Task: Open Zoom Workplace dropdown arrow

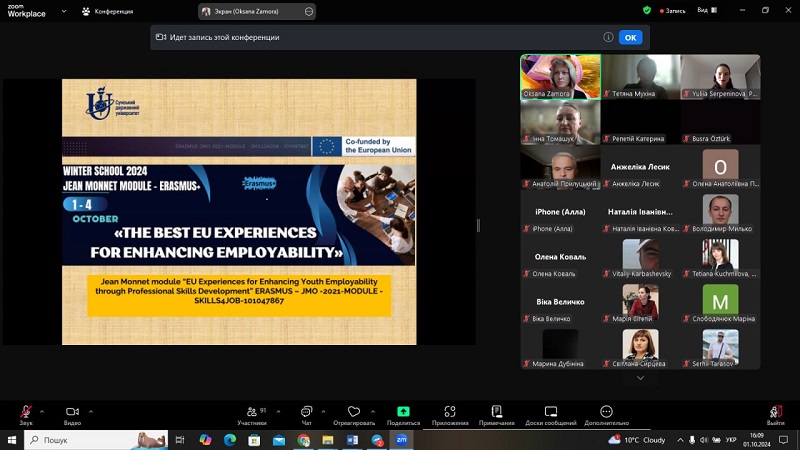Action: tap(64, 11)
